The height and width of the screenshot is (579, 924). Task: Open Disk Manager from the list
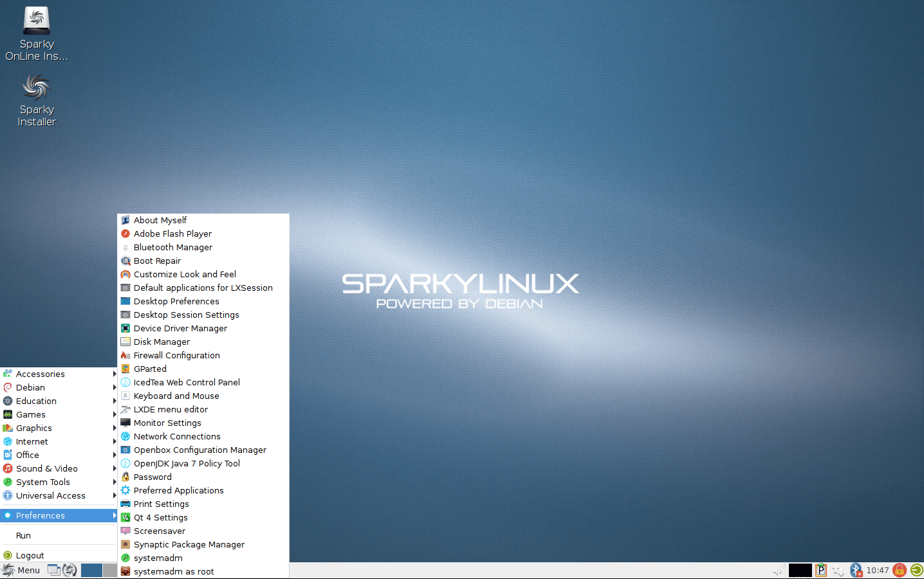[x=203, y=342]
